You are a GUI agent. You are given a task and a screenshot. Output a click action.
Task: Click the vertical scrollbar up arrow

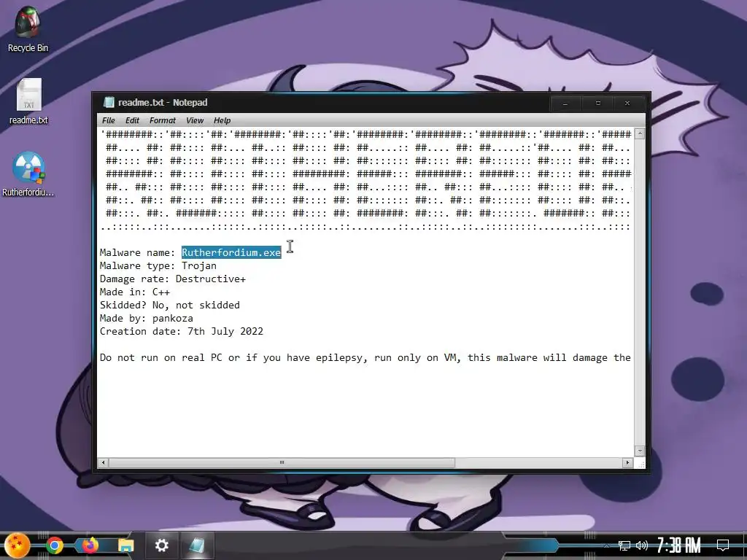(640, 134)
